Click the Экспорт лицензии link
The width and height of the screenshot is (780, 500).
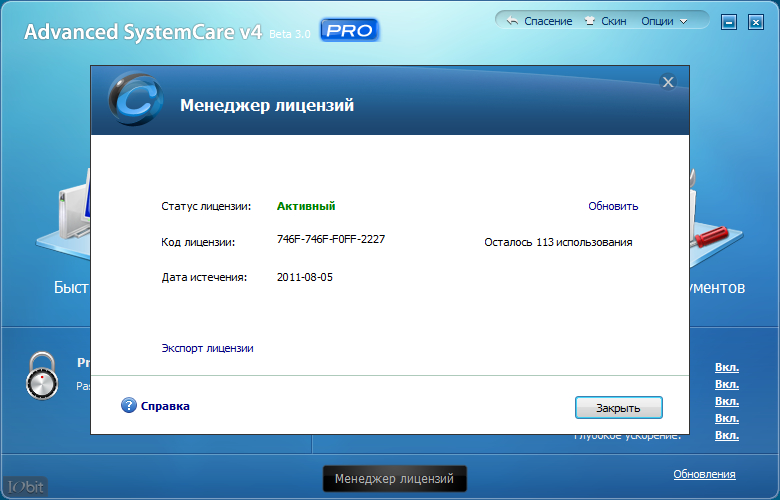point(207,348)
